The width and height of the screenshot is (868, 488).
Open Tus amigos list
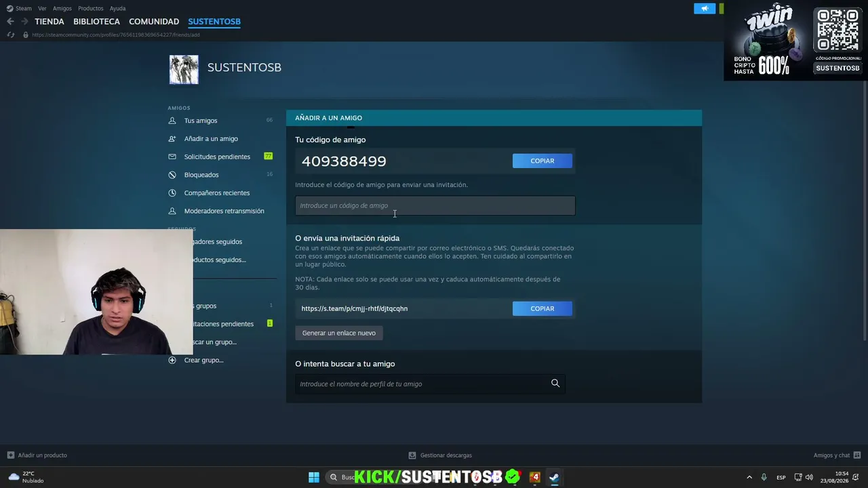[201, 121]
